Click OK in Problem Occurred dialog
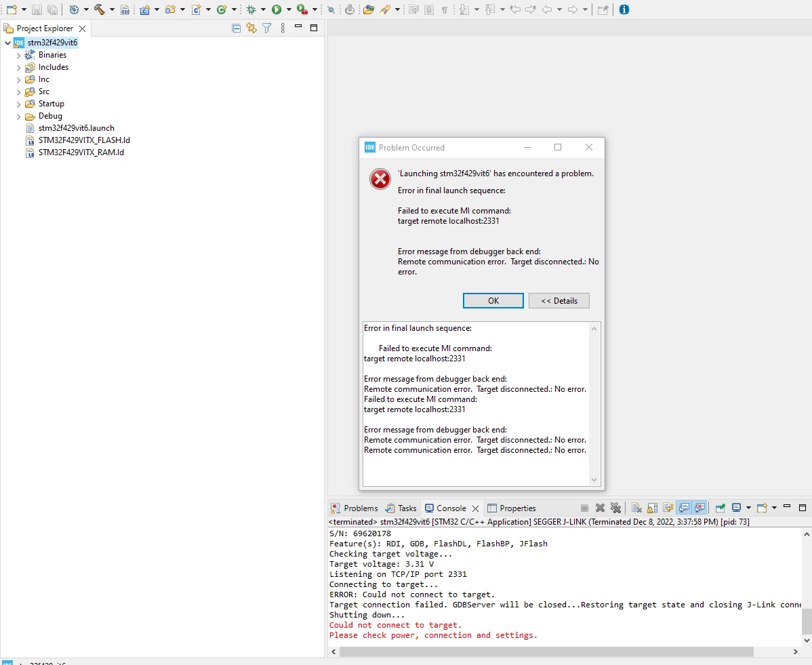This screenshot has height=665, width=812. click(493, 300)
